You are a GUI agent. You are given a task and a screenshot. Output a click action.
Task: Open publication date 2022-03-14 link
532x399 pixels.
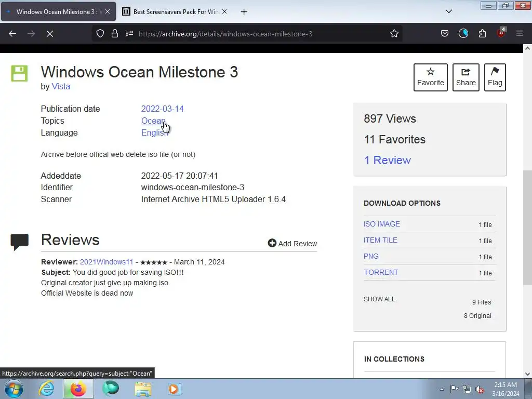pyautogui.click(x=162, y=109)
